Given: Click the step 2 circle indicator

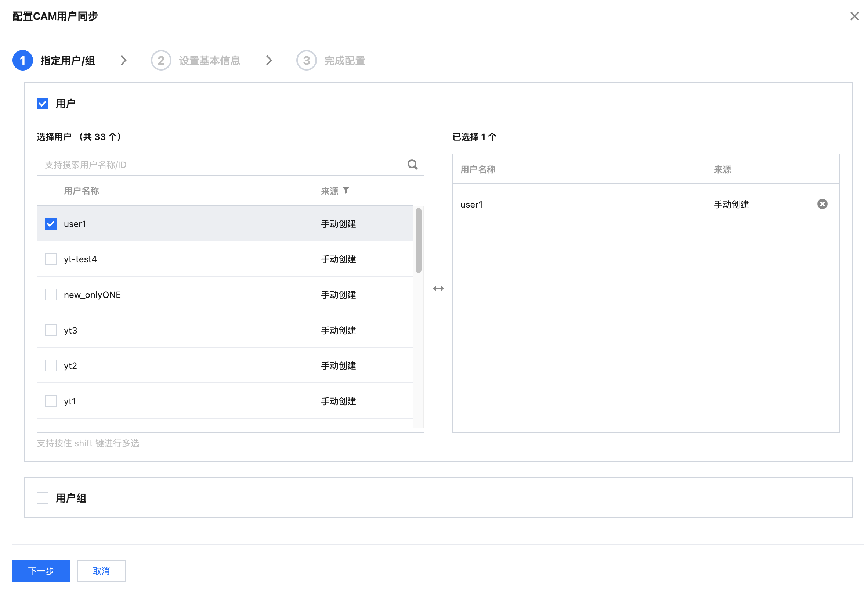Looking at the screenshot, I should [161, 61].
